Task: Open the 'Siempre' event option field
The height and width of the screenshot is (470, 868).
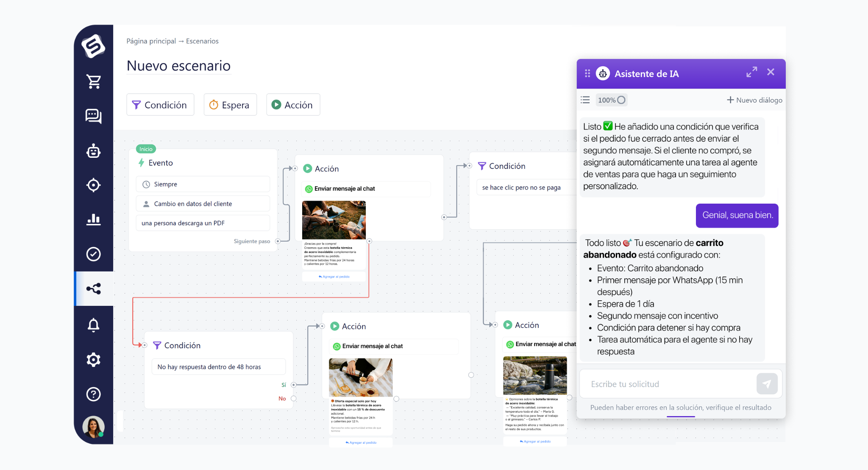Action: click(203, 184)
